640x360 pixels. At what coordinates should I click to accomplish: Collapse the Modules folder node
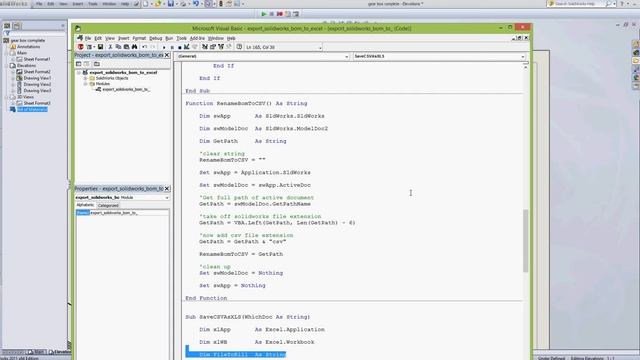point(86,84)
